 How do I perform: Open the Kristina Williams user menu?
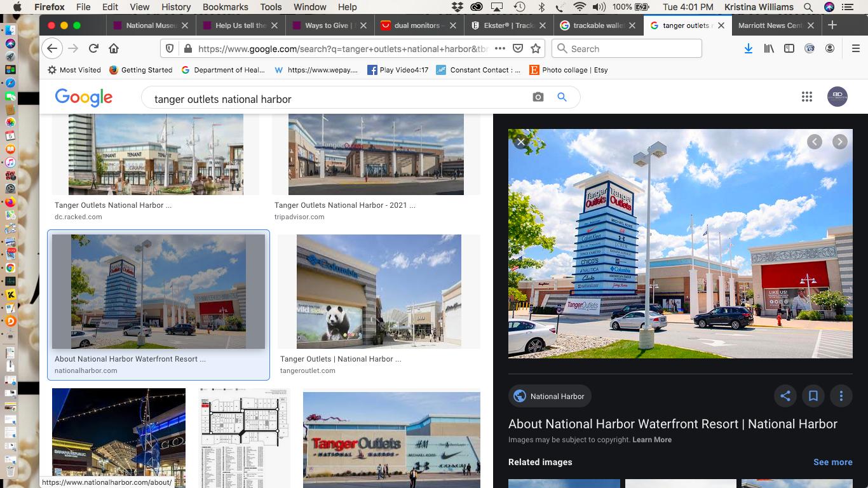759,7
